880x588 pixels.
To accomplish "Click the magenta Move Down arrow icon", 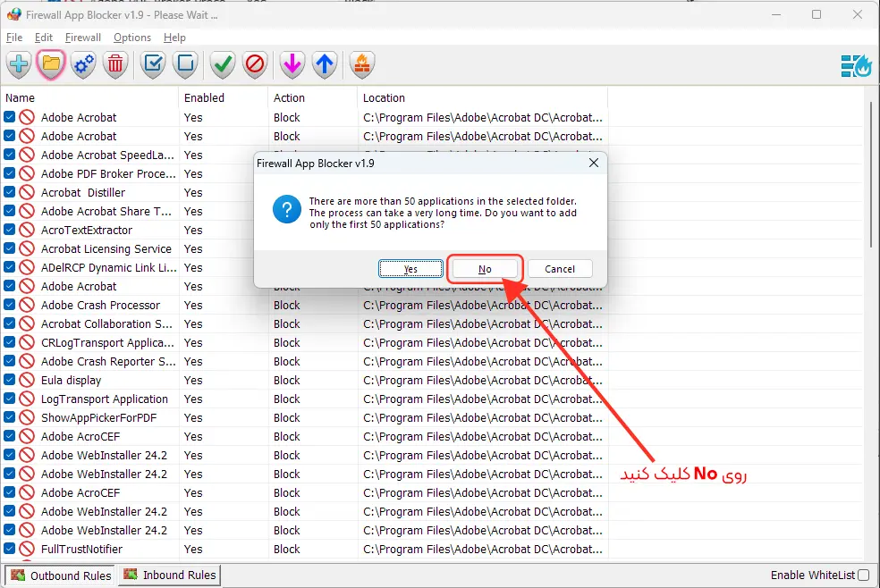I will [x=292, y=64].
